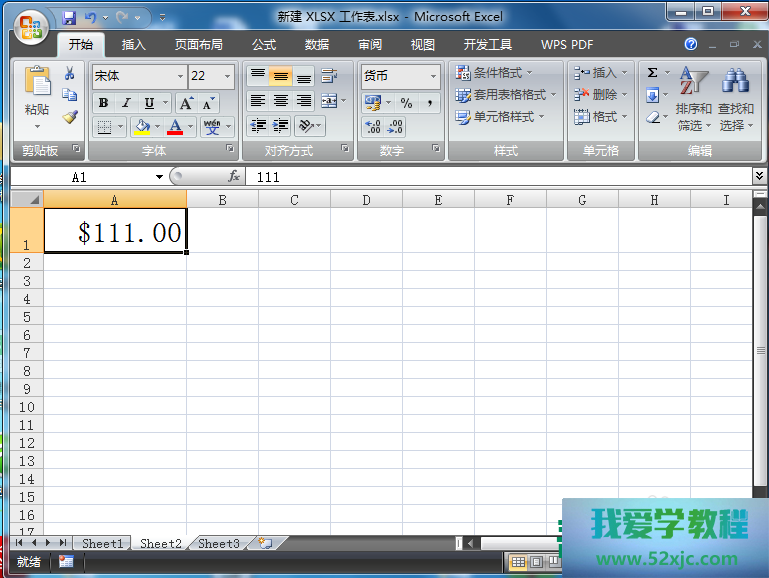
Task: Click the Merge and Center icon
Action: coord(325,101)
